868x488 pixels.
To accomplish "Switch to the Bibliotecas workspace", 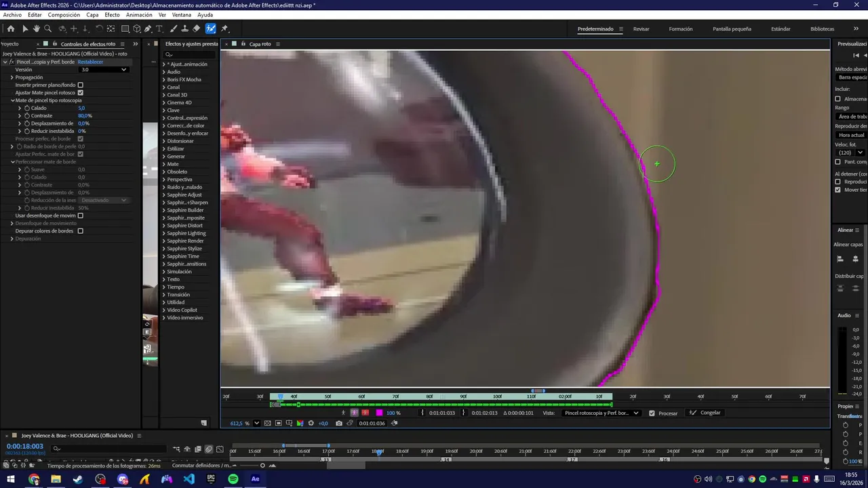I will (x=822, y=29).
